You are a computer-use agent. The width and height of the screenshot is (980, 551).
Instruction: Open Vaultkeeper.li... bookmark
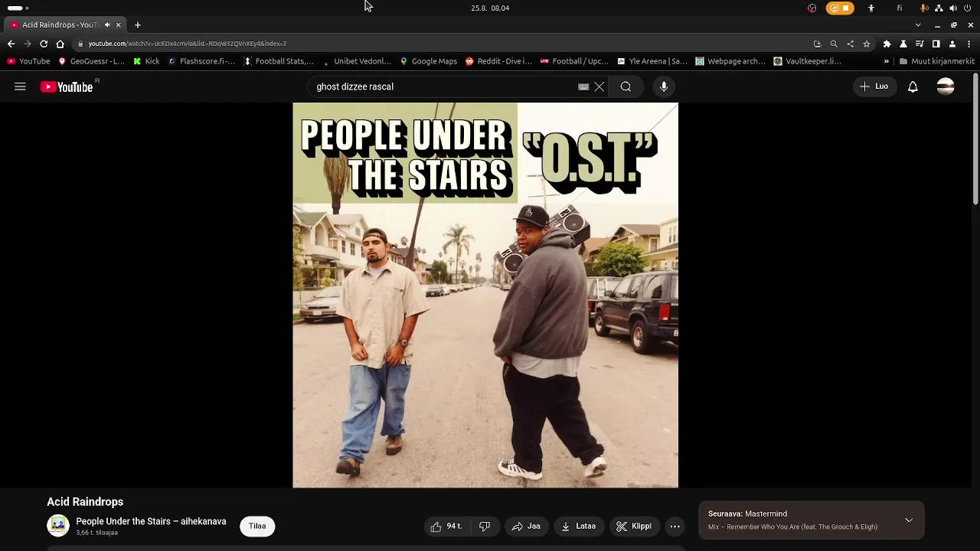coord(807,61)
